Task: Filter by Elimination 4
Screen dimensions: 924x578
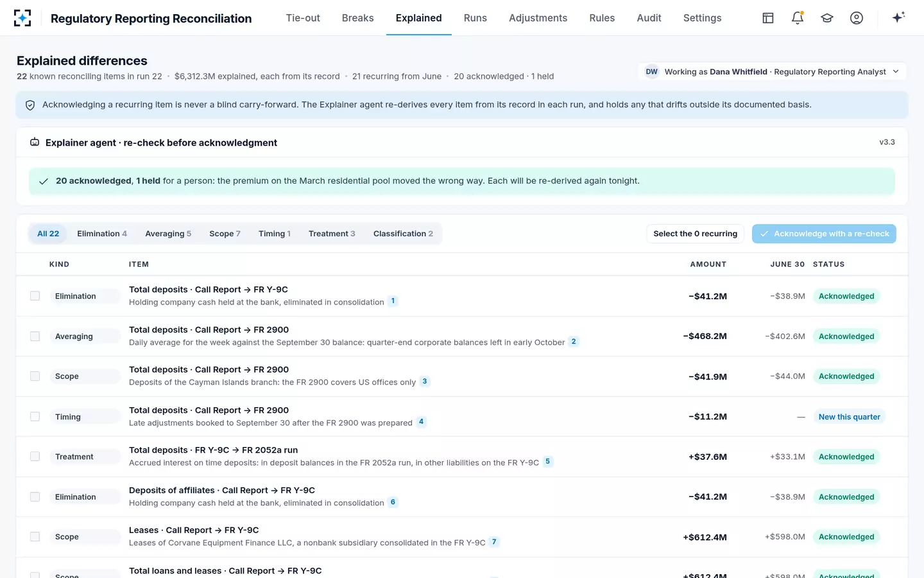Action: click(102, 234)
